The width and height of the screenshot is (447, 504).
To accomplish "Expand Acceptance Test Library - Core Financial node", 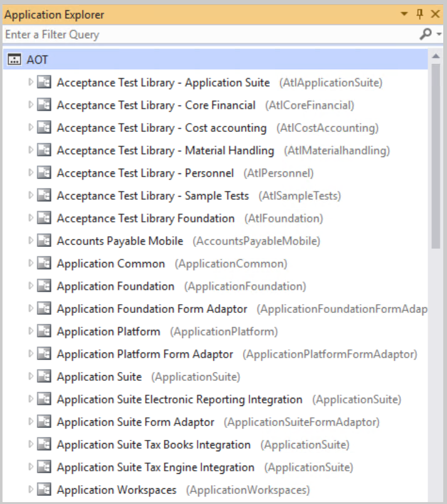I will pyautogui.click(x=31, y=105).
